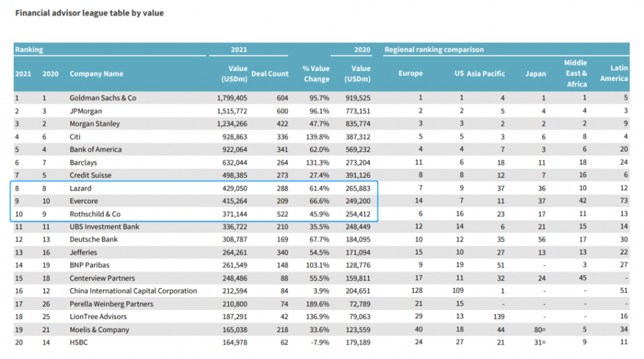The width and height of the screenshot is (644, 359).
Task: Select Rothschild & Co company name
Action: point(95,214)
